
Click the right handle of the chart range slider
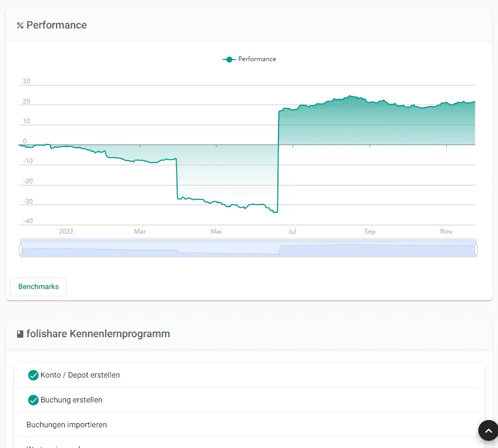click(476, 250)
